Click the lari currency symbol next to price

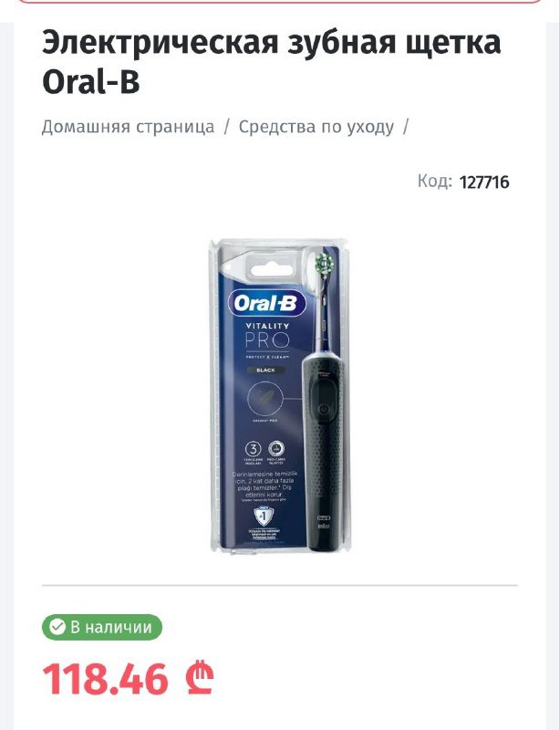pos(199,679)
